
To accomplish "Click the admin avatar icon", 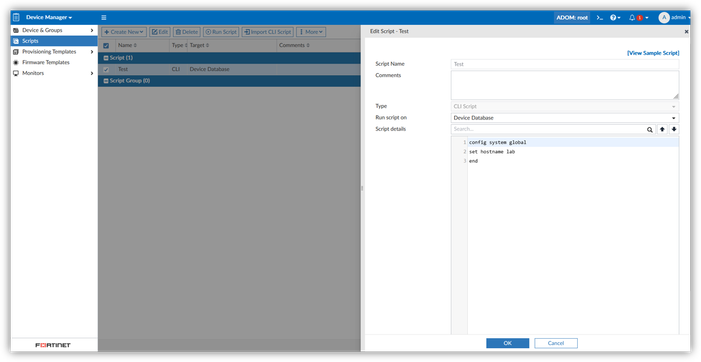I will [x=664, y=17].
